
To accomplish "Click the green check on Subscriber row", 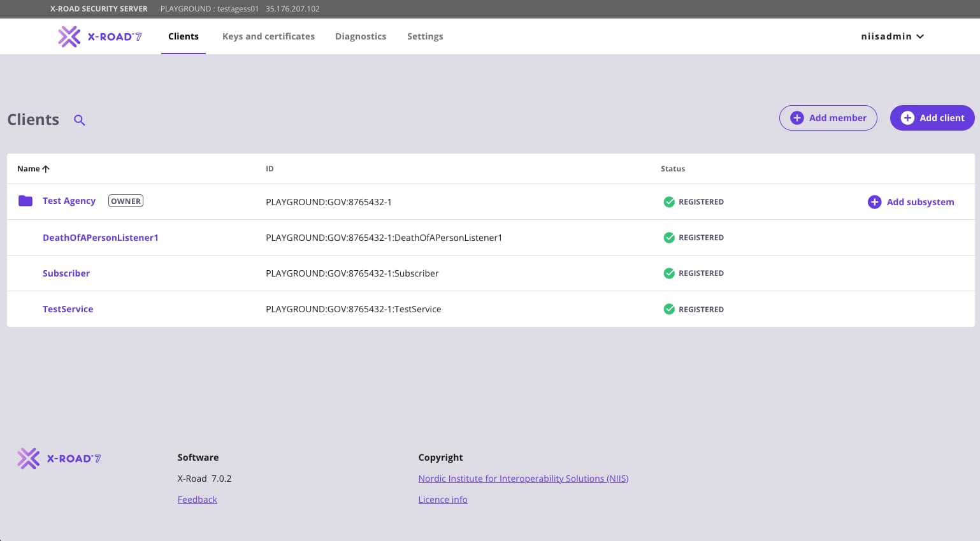I will 669,273.
